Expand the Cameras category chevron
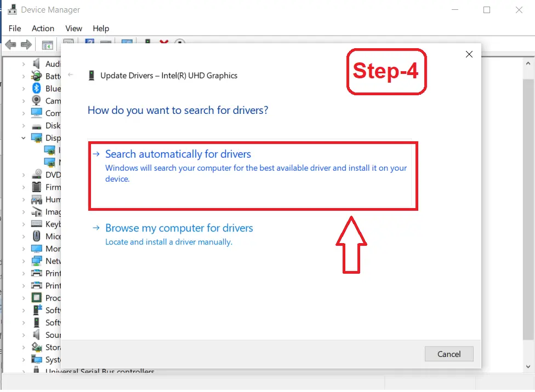This screenshot has height=392, width=535. [x=23, y=101]
